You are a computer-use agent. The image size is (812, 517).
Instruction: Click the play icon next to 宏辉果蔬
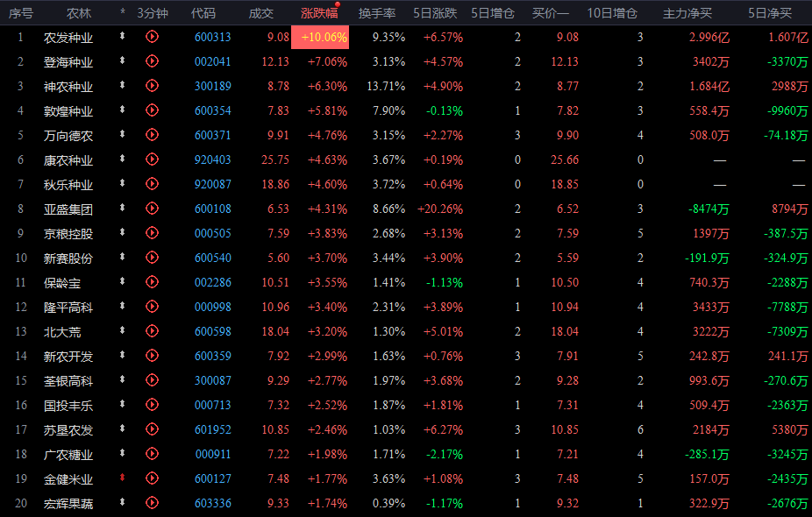tap(152, 504)
